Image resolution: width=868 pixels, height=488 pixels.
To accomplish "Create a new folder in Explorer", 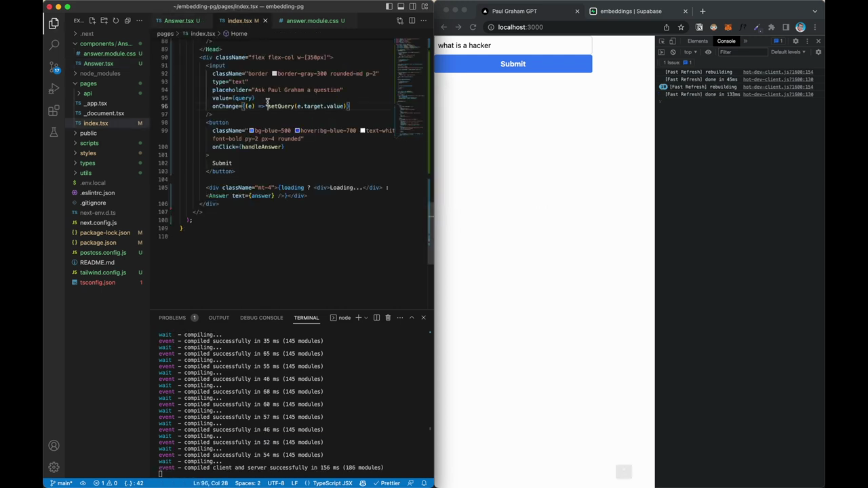I will click(104, 20).
